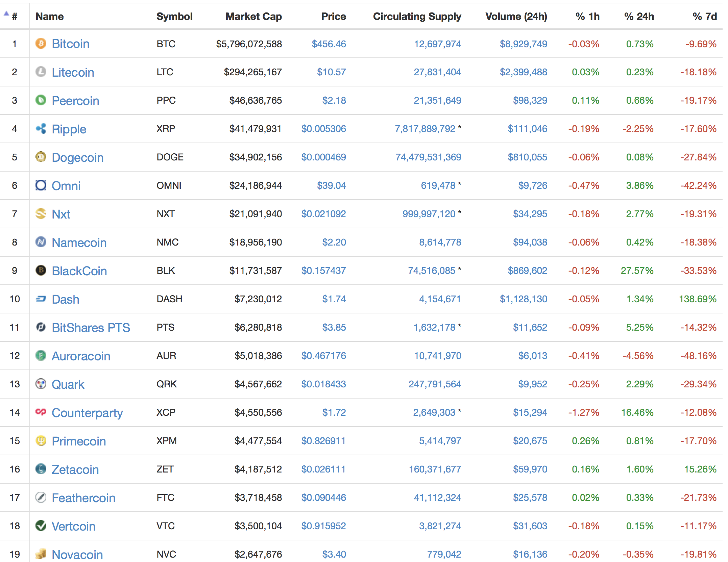Sort by rank using the # header arrow

[6, 14]
